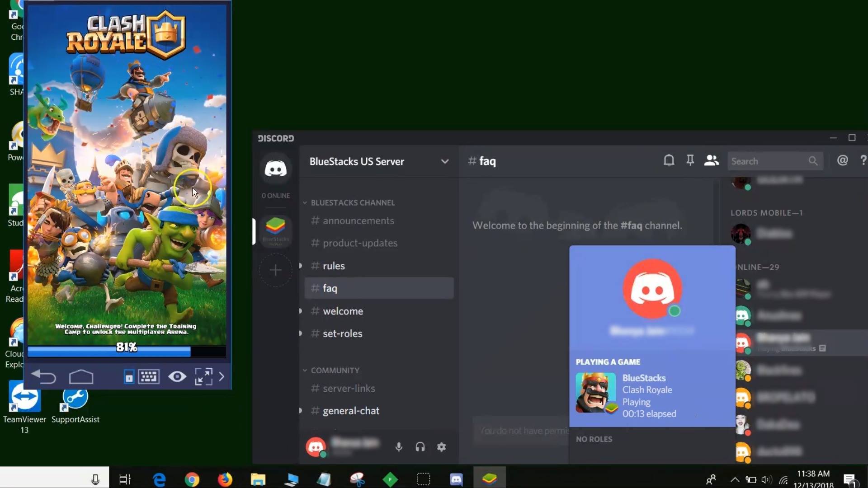Image resolution: width=868 pixels, height=488 pixels.
Task: Click the Clash Royale loading progress bar
Action: pos(127,351)
